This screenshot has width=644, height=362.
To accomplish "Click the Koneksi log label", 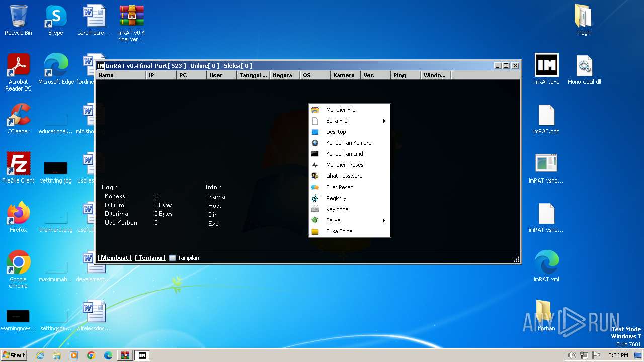I will click(116, 196).
